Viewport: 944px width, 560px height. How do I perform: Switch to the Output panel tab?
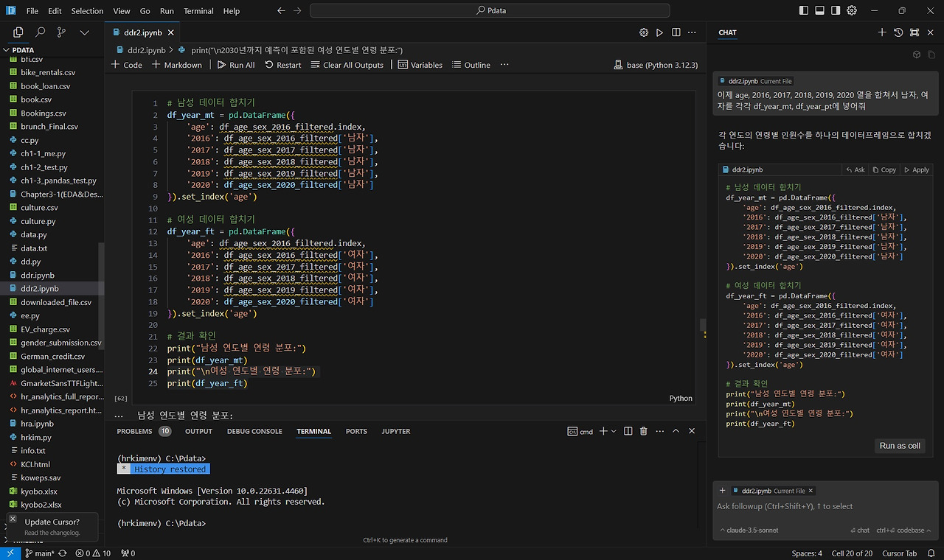(x=198, y=431)
